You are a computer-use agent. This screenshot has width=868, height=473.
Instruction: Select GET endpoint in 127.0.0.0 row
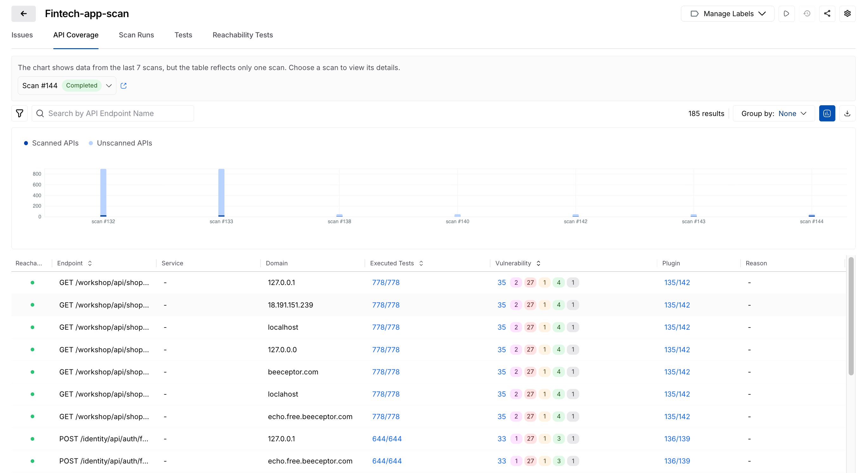pos(104,349)
